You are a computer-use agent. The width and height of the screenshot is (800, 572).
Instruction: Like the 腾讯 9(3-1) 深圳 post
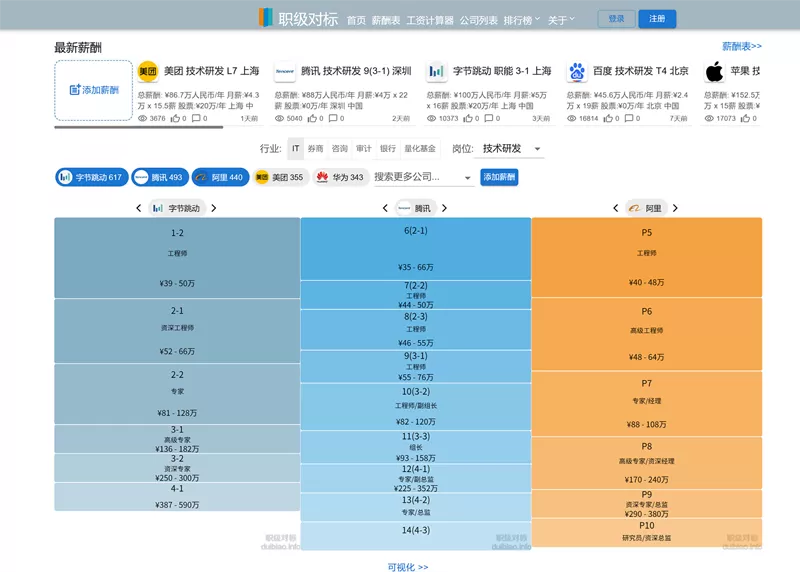pyautogui.click(x=312, y=118)
